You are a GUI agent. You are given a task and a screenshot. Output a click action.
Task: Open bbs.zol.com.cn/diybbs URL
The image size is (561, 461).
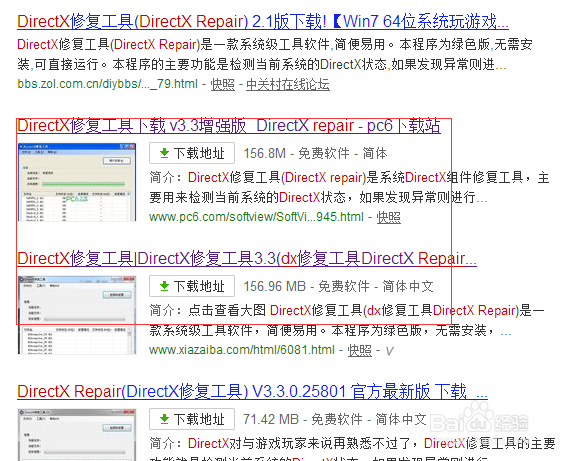(x=107, y=84)
